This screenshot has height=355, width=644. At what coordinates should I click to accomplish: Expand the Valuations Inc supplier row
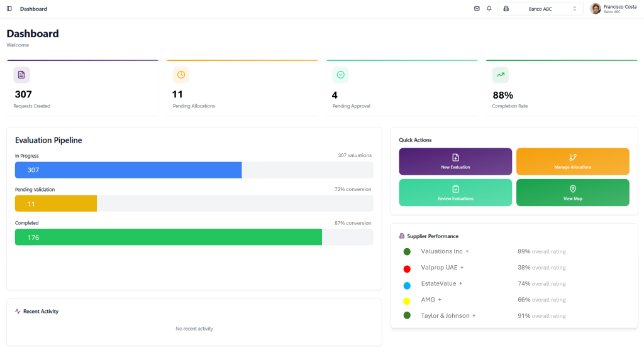coord(467,251)
